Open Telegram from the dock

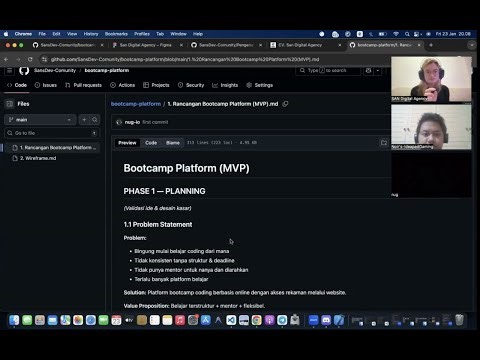(282, 320)
